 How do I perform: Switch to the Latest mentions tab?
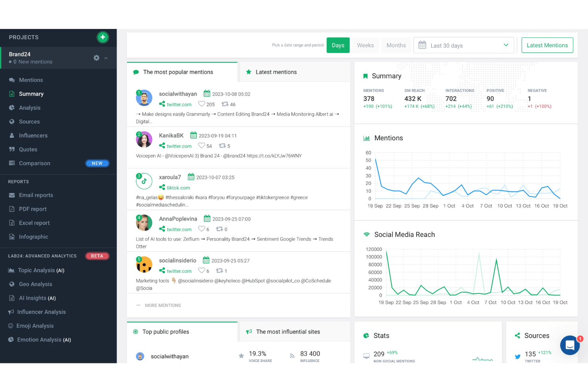276,72
